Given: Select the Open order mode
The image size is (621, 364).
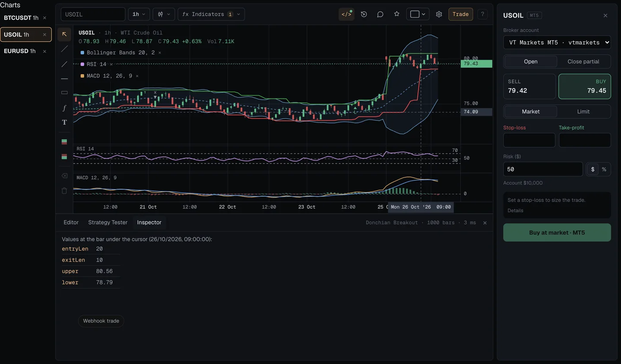Looking at the screenshot, I should 530,62.
